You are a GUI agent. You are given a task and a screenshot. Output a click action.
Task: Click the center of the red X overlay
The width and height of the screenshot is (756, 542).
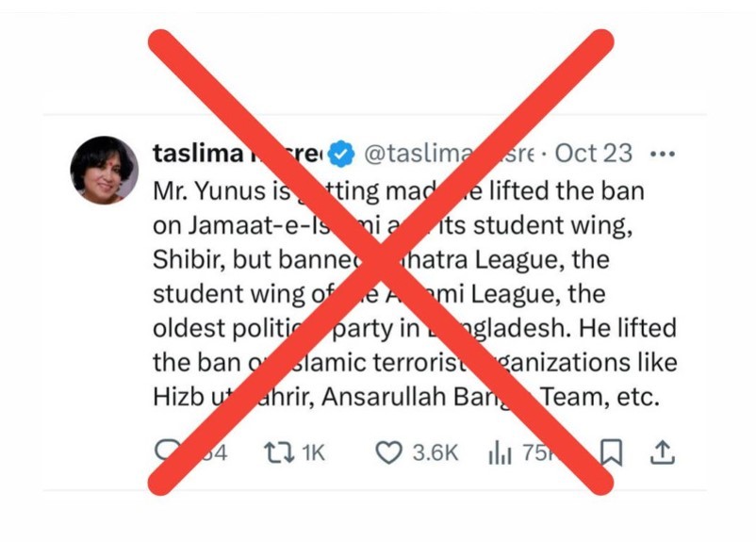pos(381,262)
